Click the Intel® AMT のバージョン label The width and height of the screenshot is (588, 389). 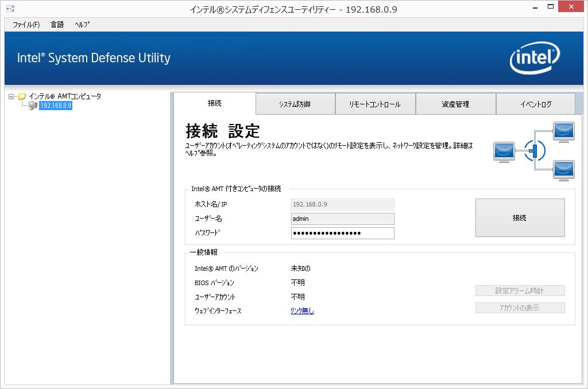(226, 269)
